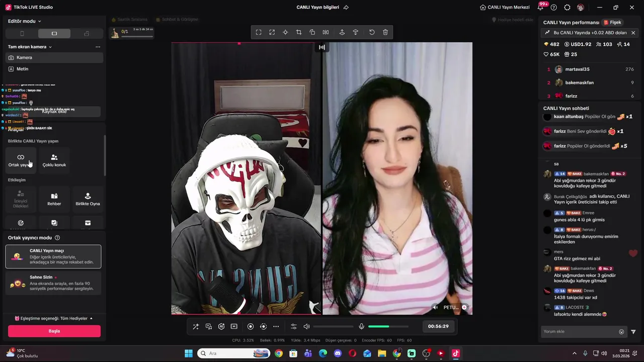Adjust the green microphone level slider
The image size is (644, 362).
pos(388,326)
